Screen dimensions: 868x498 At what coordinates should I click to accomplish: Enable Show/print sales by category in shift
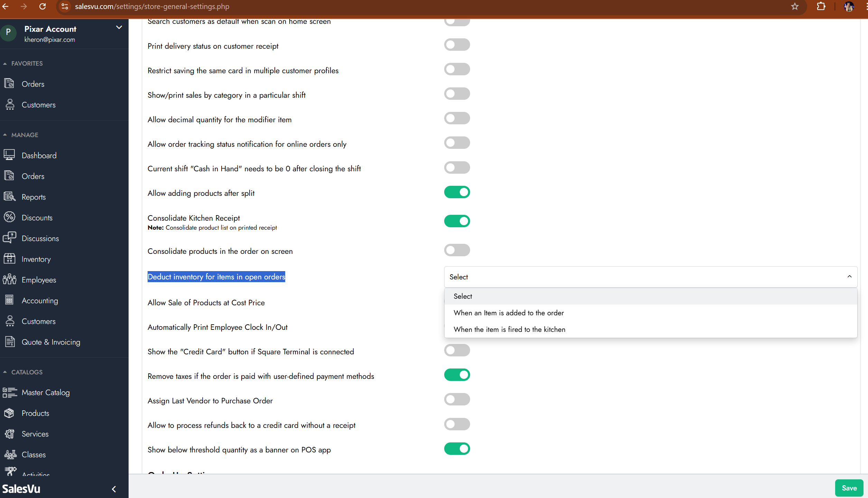tap(457, 94)
